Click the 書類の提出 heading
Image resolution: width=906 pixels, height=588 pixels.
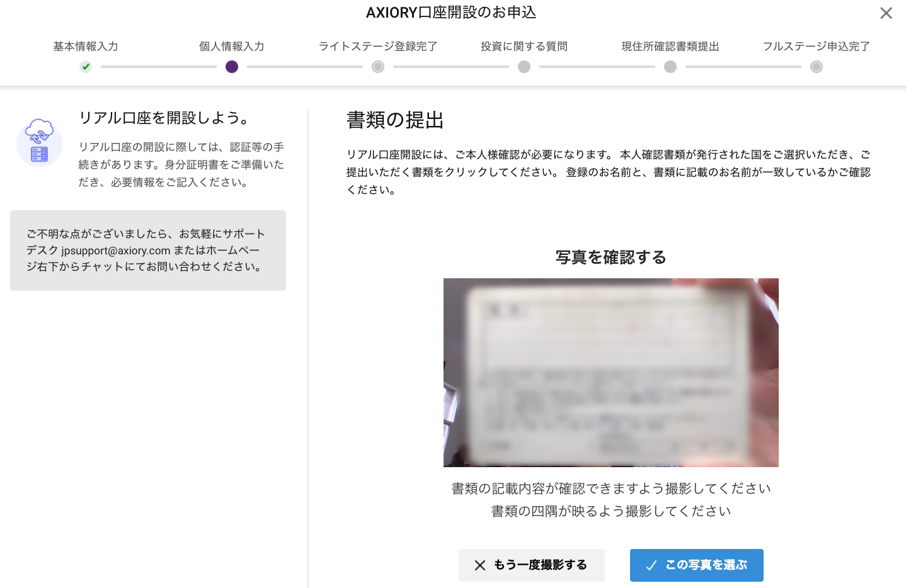[x=395, y=120]
